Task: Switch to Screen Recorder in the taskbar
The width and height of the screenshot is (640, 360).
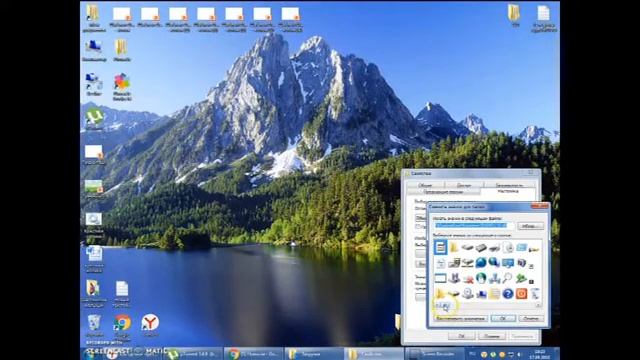Action: (x=434, y=353)
